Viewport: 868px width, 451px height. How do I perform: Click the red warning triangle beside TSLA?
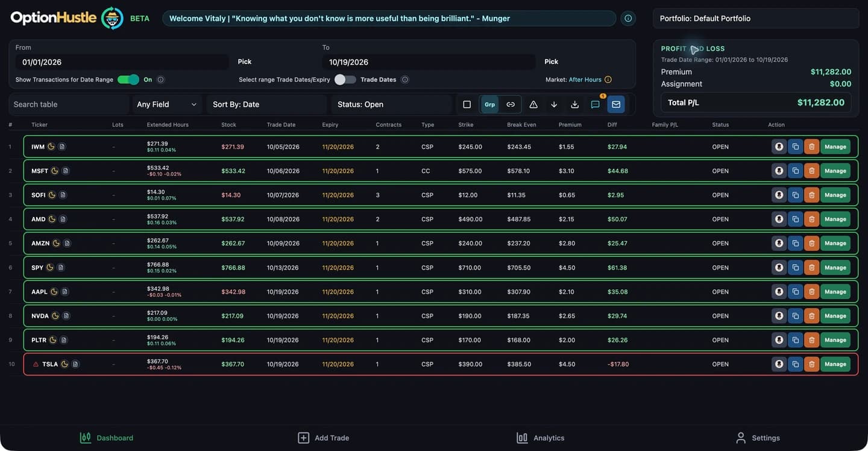point(36,364)
